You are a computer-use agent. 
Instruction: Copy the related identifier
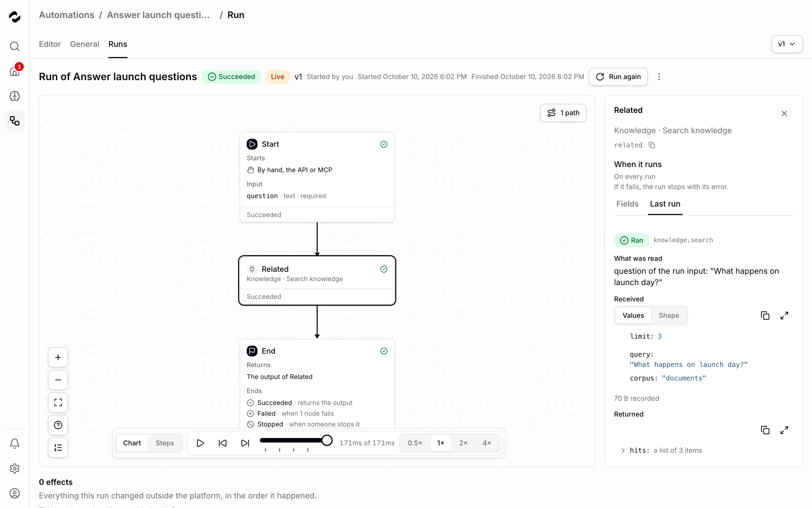point(652,145)
